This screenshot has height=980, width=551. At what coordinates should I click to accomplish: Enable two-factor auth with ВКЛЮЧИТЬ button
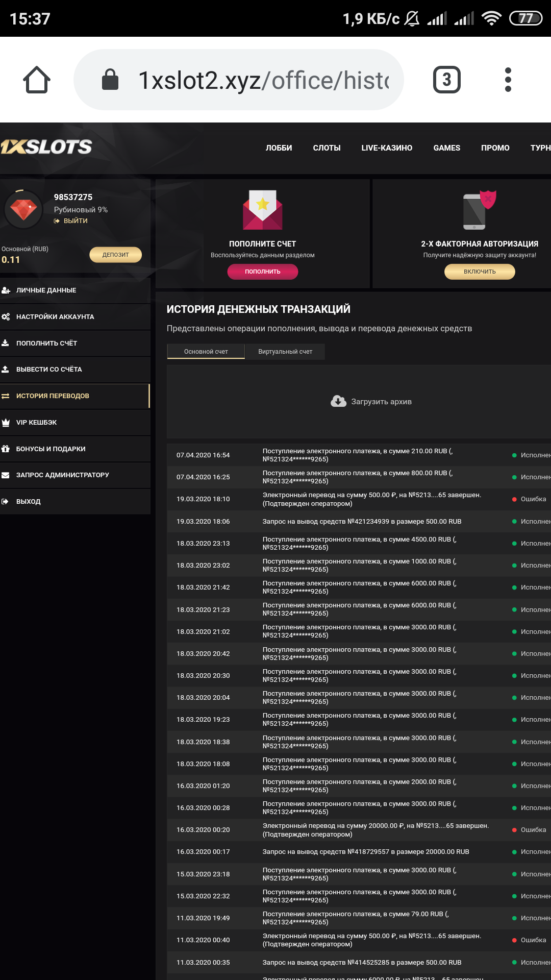[480, 272]
